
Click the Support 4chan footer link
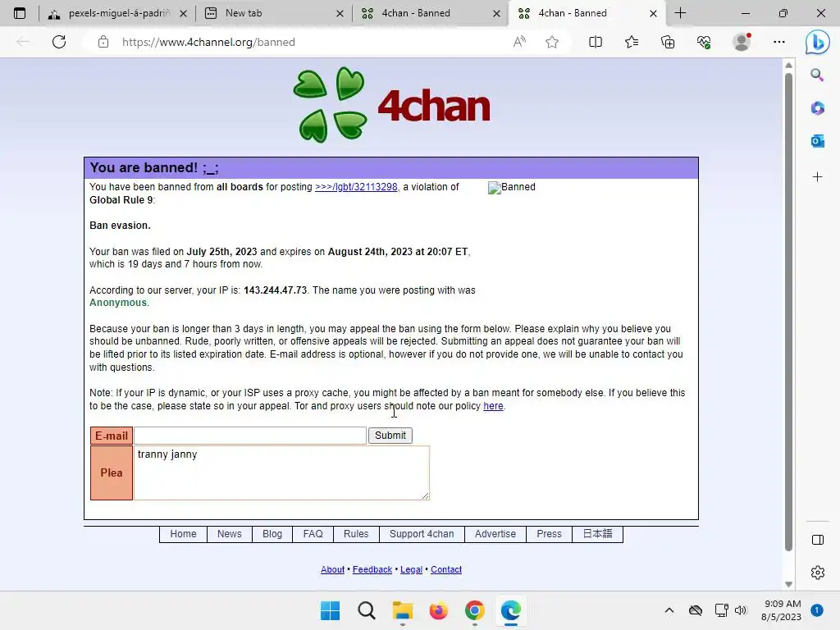[422, 534]
